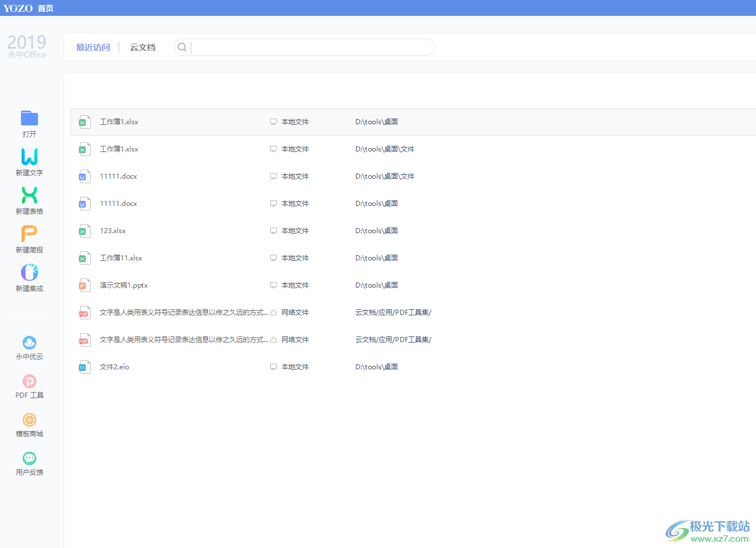
Task: Create a new spreadsheet (新建表格)
Action: coord(30,200)
